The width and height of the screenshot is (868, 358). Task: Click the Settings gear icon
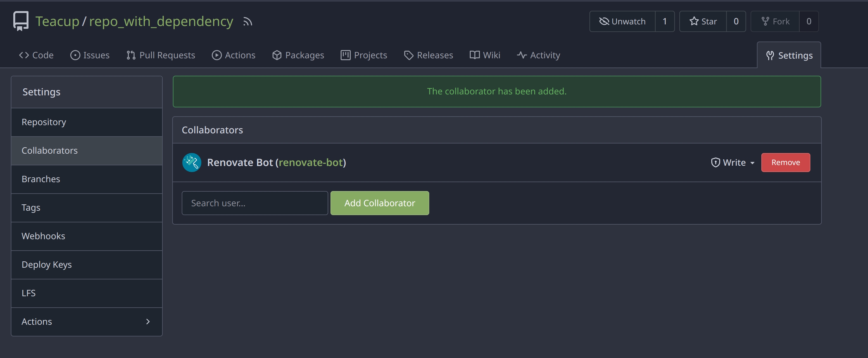(x=770, y=55)
